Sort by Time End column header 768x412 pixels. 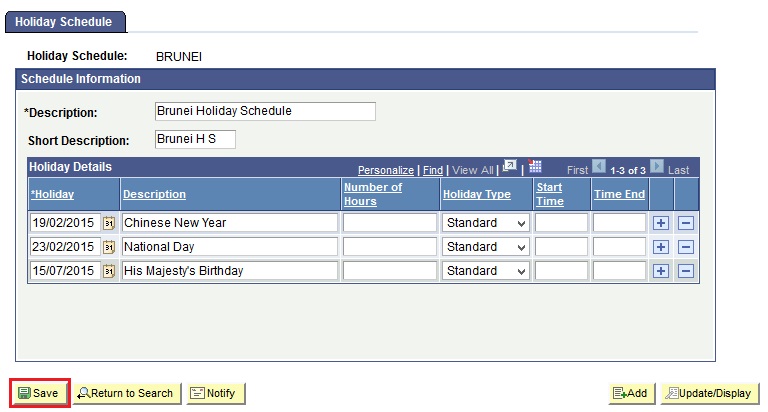pyautogui.click(x=620, y=194)
